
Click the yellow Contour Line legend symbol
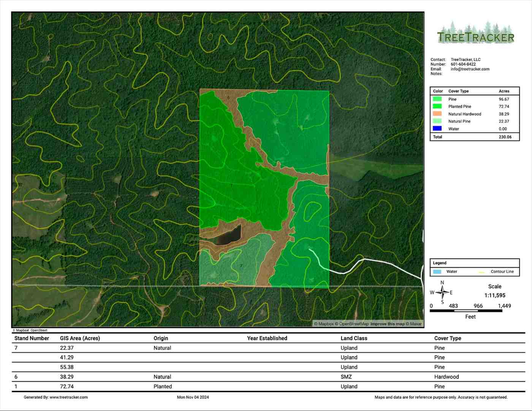tap(482, 272)
